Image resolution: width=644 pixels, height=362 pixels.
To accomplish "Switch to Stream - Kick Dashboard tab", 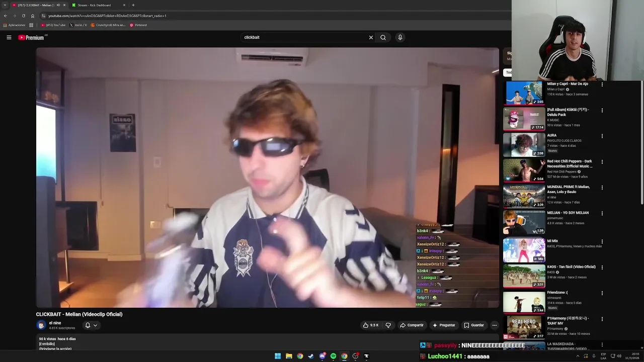I will [x=94, y=5].
